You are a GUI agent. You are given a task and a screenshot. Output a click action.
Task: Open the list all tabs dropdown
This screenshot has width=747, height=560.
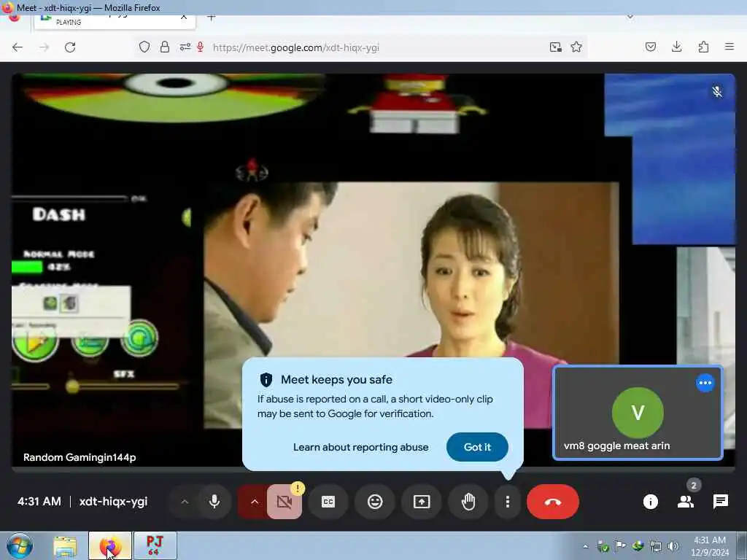630,17
